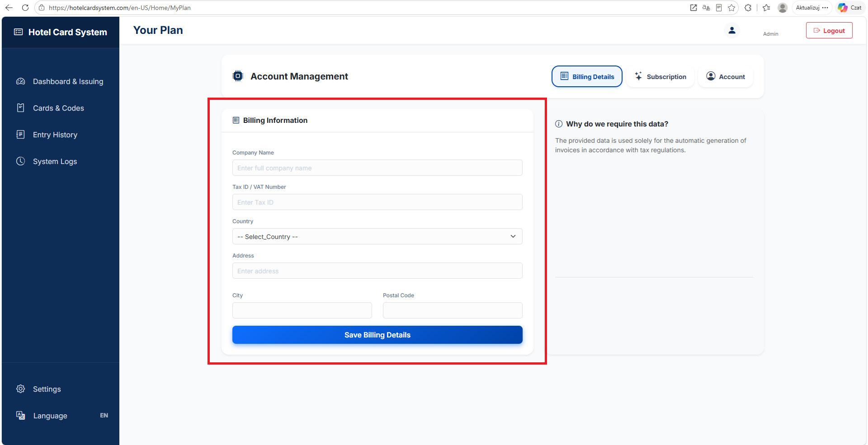The height and width of the screenshot is (445, 868).
Task: Click Save Billing Details
Action: click(x=377, y=335)
